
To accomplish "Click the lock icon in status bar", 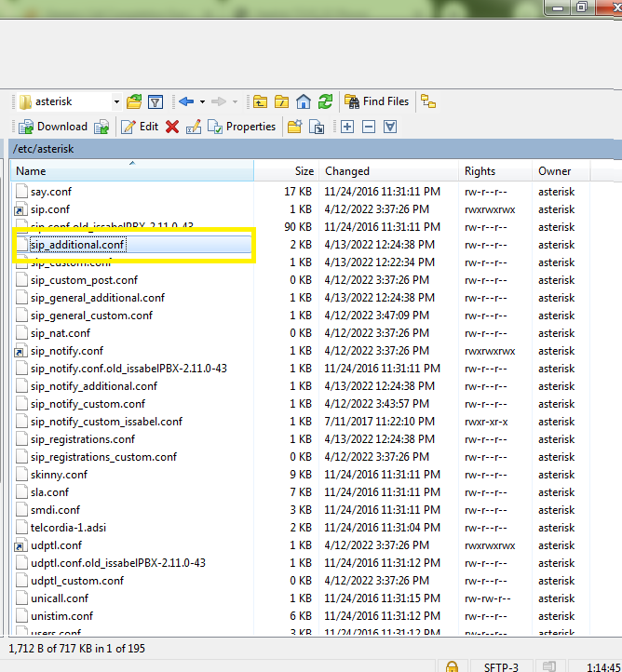I will click(x=452, y=665).
